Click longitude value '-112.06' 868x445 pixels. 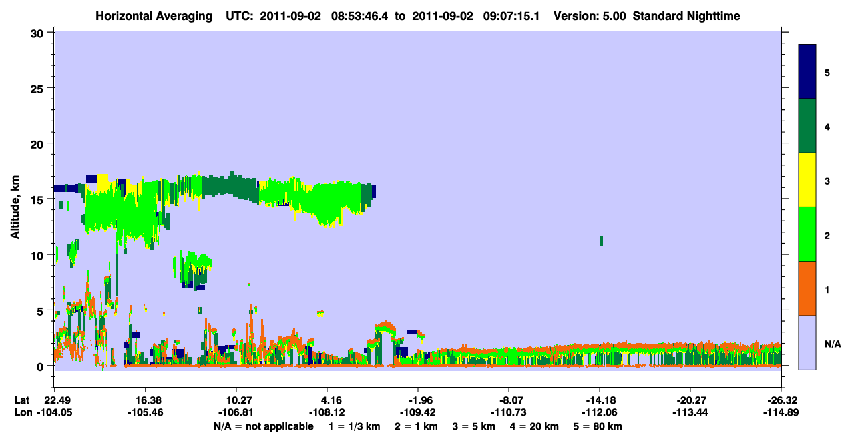click(x=600, y=412)
